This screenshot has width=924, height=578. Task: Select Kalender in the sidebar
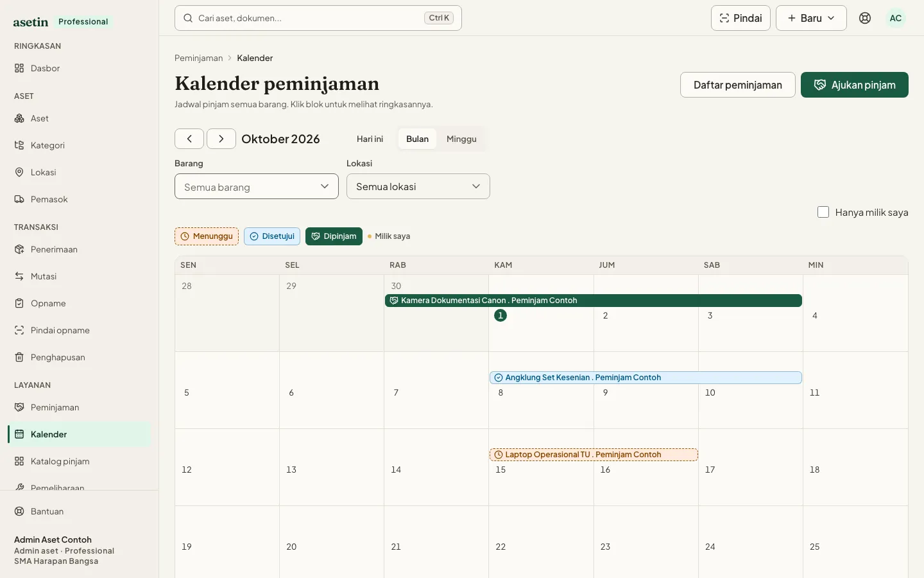click(80, 434)
